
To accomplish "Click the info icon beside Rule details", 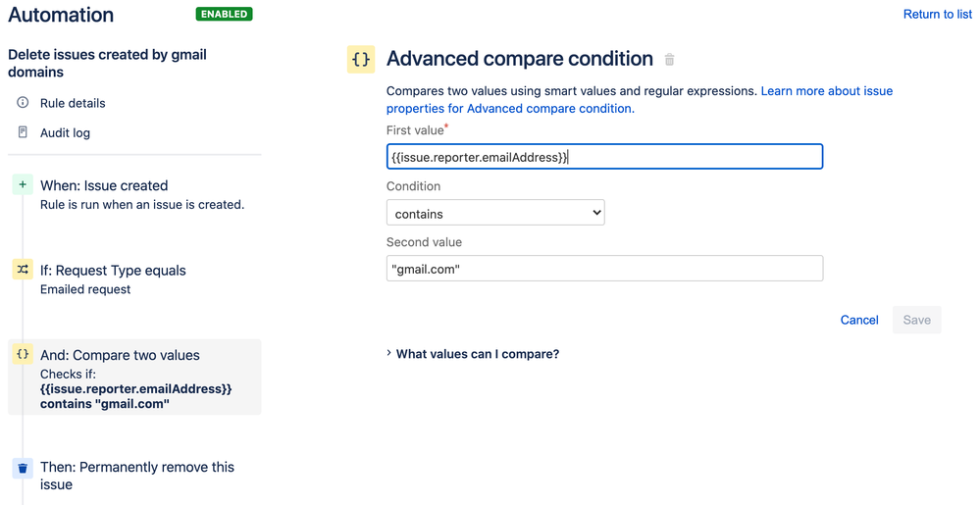I will click(x=24, y=103).
